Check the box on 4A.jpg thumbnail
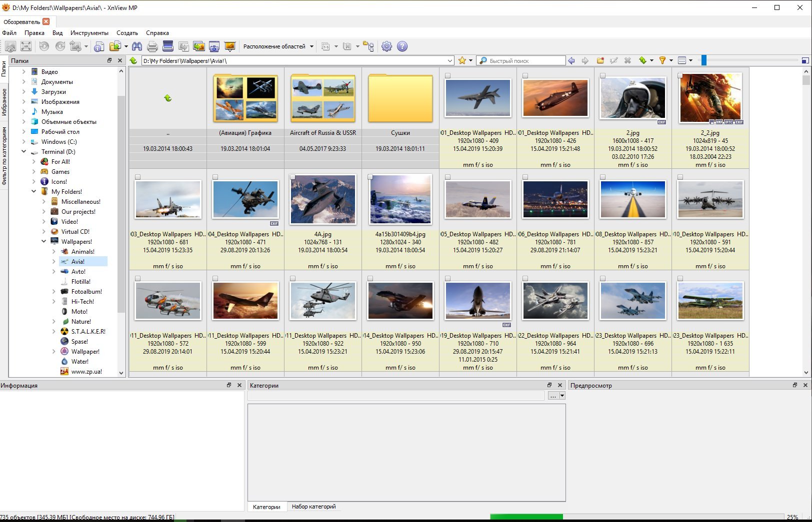Screen dimensions: 812x522 293,177
